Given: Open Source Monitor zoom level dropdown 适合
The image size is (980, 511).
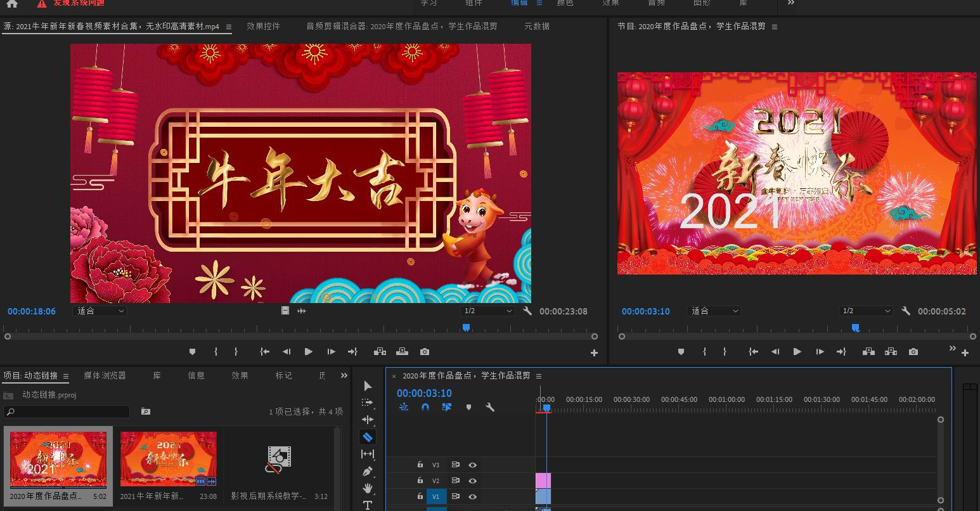Looking at the screenshot, I should [x=100, y=311].
